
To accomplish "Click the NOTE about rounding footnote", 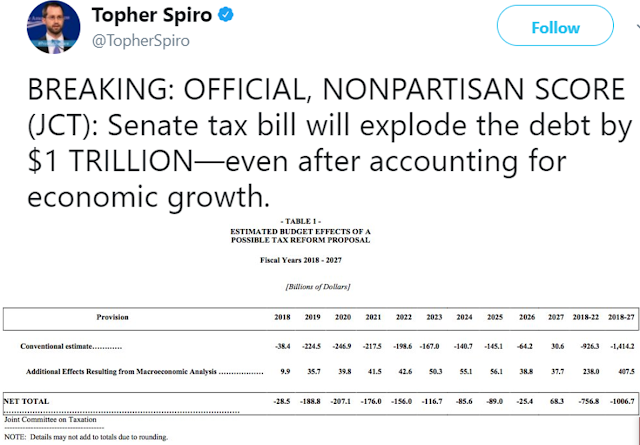I will coord(84,437).
